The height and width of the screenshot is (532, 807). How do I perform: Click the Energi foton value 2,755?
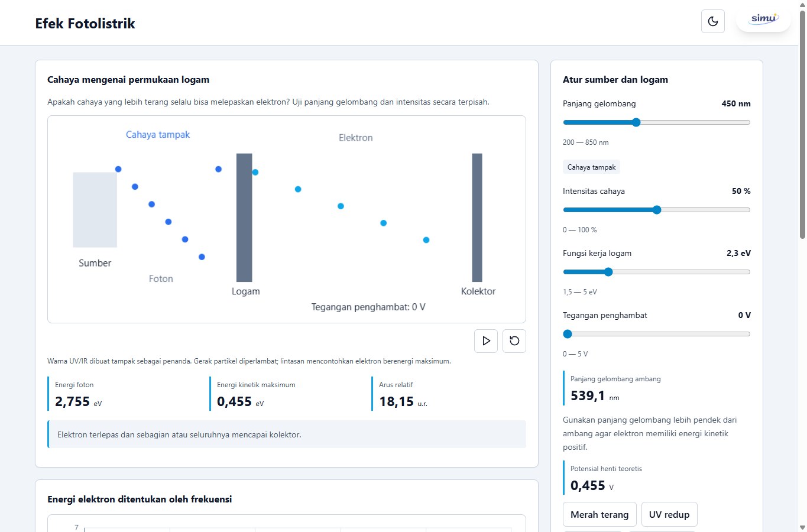coord(72,402)
